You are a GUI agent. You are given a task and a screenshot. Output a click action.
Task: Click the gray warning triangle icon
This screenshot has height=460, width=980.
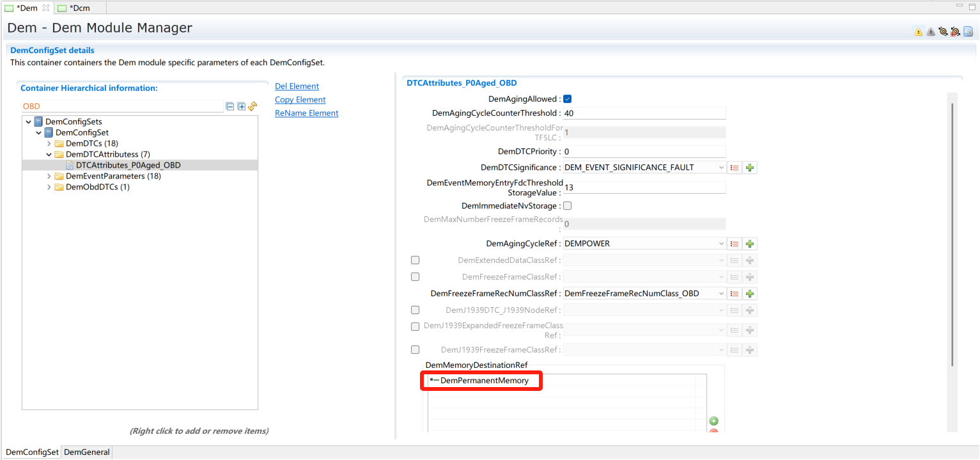tap(930, 31)
